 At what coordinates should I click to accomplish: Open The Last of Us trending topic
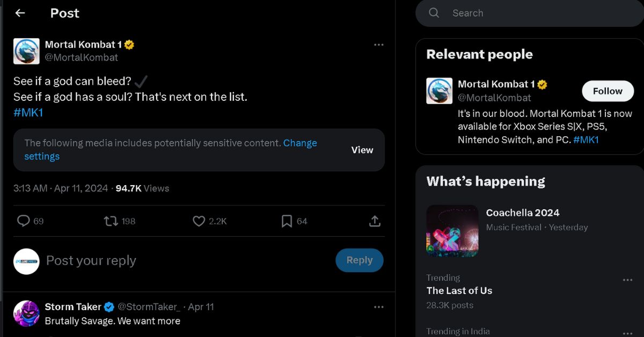tap(459, 291)
